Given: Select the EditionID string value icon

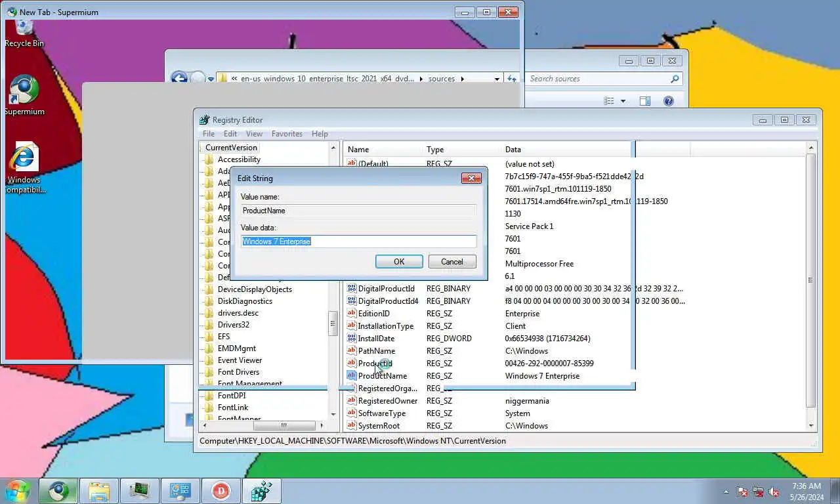Looking at the screenshot, I should pyautogui.click(x=351, y=314).
